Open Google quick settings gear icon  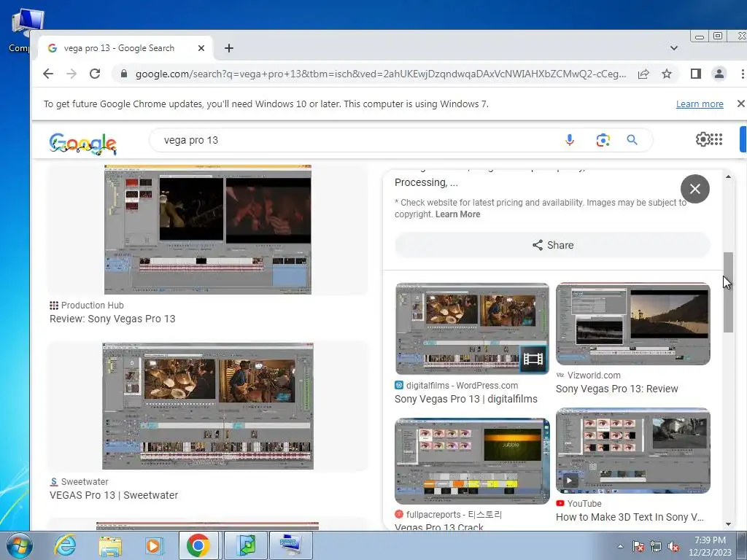click(703, 139)
